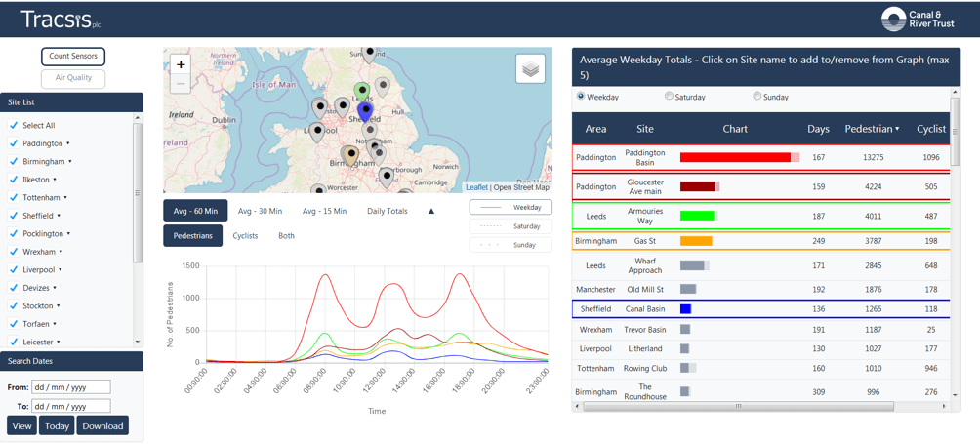Viewport: 980px width, 444px height.
Task: Select the Saturday radio button
Action: point(669,97)
